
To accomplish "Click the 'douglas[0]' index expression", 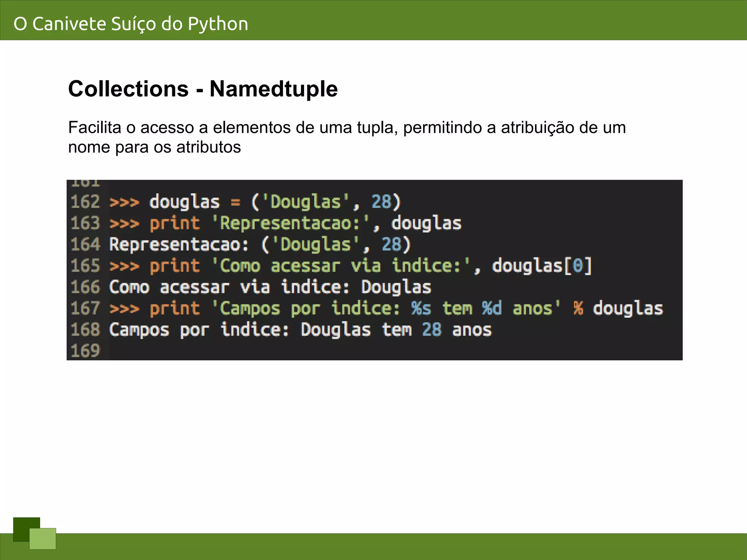I will click(542, 266).
